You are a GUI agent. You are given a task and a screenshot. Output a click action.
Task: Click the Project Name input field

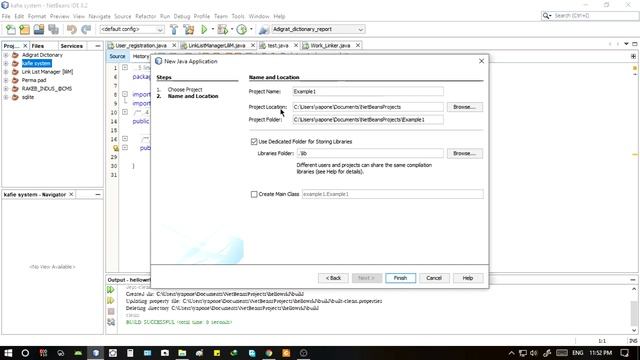[x=368, y=91]
